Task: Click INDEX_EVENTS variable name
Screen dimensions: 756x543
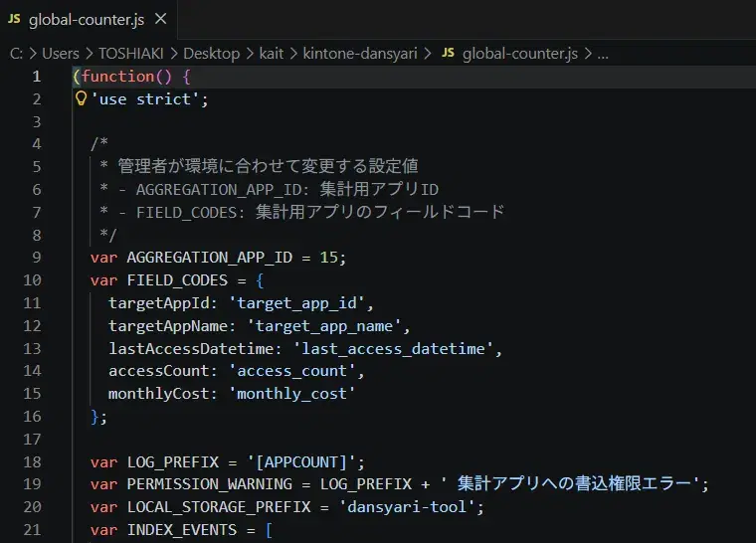Action: [x=182, y=529]
